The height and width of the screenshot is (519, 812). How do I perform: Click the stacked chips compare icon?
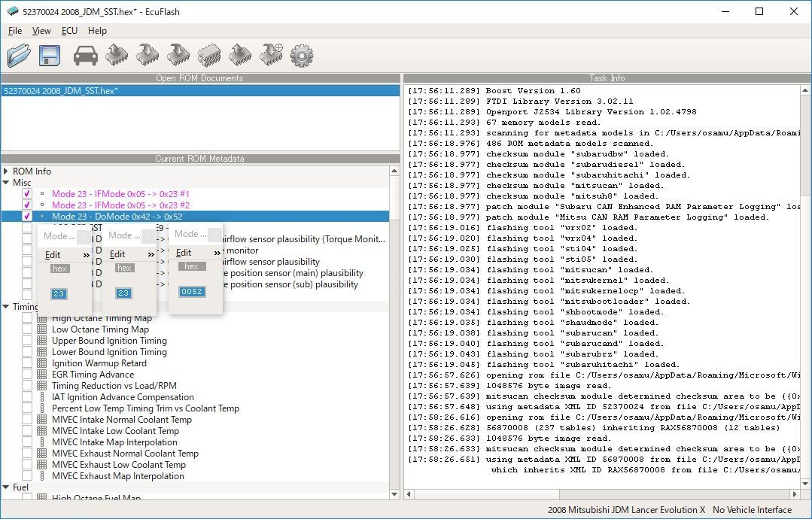coord(208,55)
